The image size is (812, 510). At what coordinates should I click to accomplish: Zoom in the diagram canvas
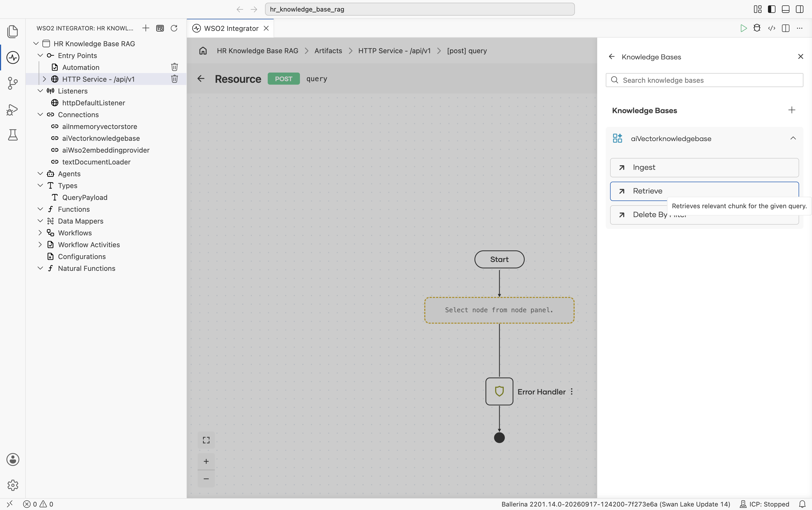point(206,461)
